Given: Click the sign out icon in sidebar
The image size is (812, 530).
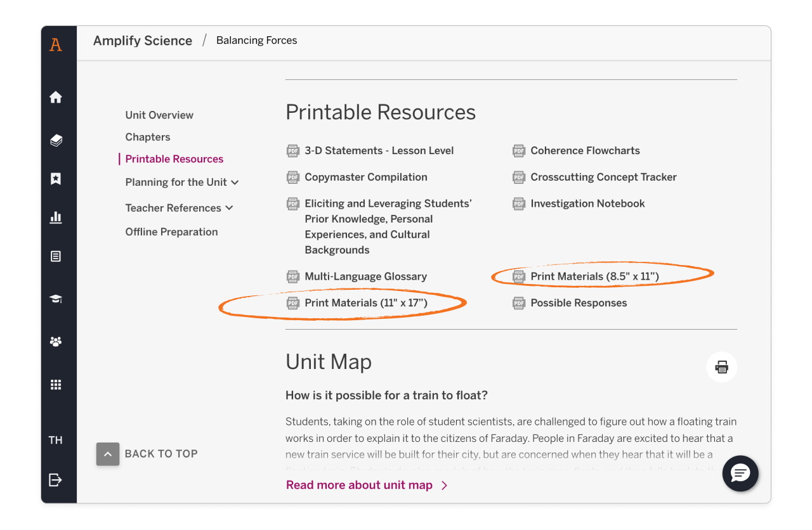Looking at the screenshot, I should (x=56, y=480).
